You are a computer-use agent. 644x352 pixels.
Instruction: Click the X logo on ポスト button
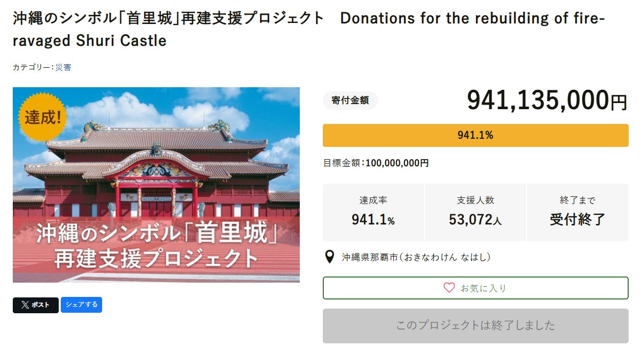(25, 305)
